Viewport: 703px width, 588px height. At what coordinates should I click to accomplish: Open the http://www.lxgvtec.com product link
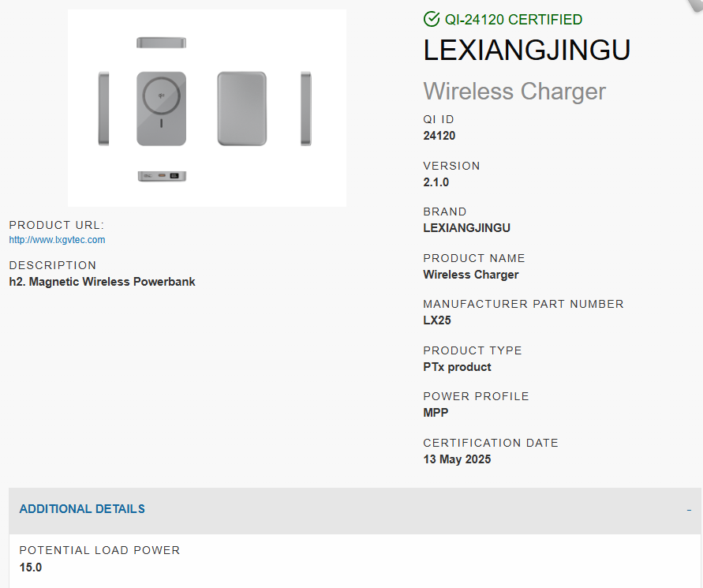[57, 239]
